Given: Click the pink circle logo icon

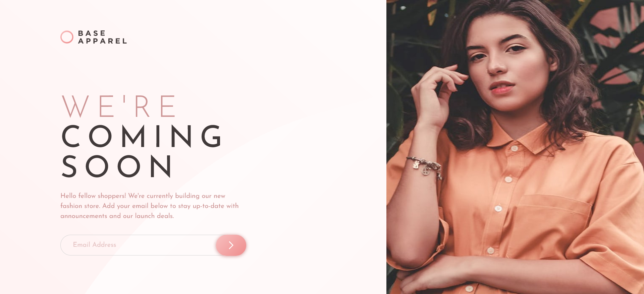Looking at the screenshot, I should pyautogui.click(x=67, y=37).
